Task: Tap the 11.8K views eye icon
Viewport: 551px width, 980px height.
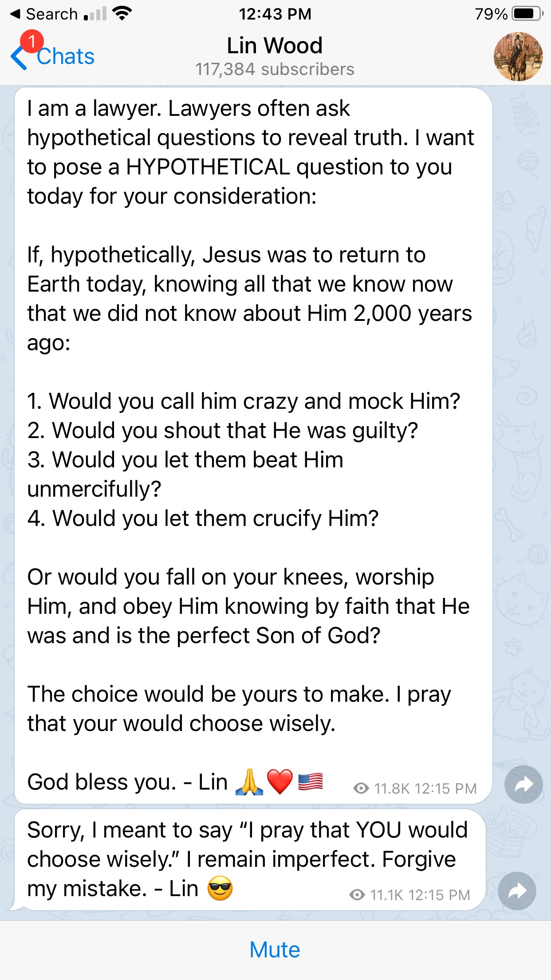Action: coord(361,788)
